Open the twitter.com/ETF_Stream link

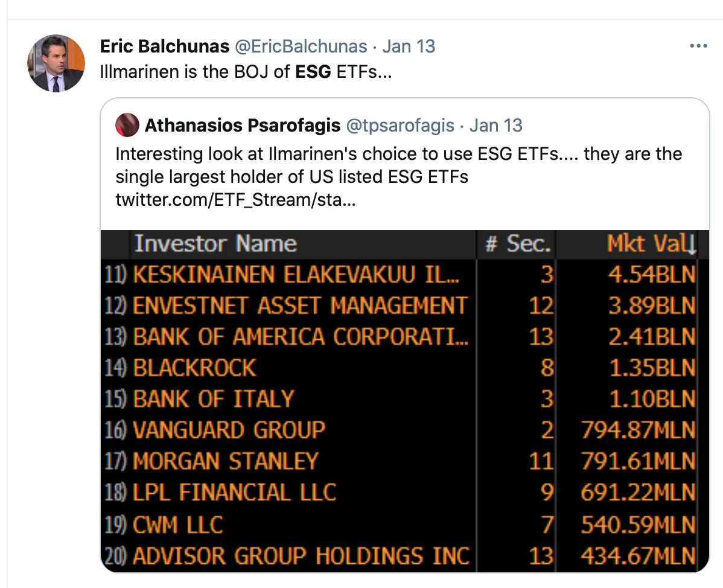pos(235,201)
